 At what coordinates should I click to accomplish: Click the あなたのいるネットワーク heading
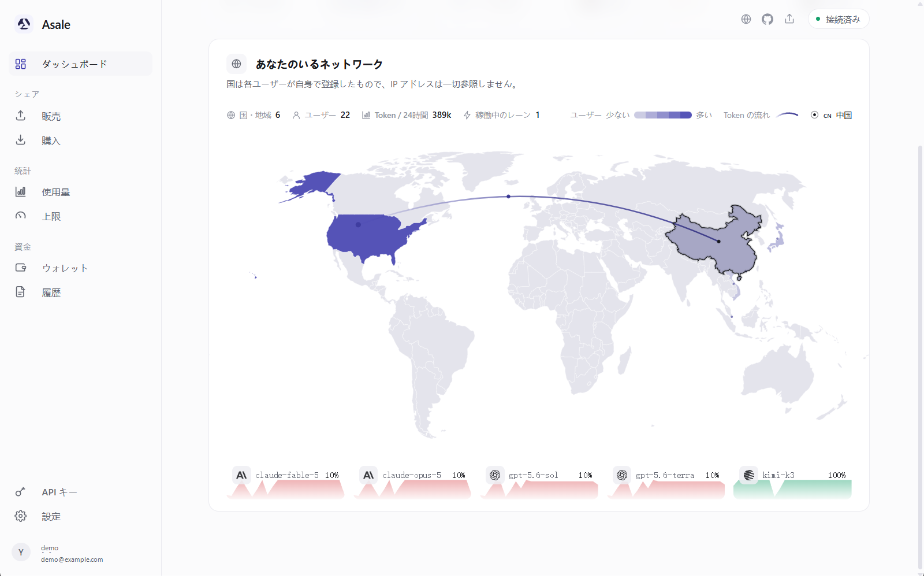(319, 64)
